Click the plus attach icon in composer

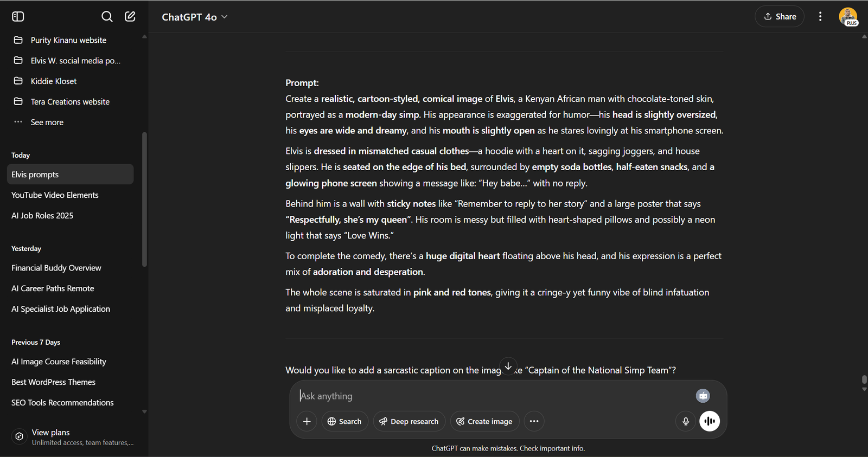coord(307,421)
